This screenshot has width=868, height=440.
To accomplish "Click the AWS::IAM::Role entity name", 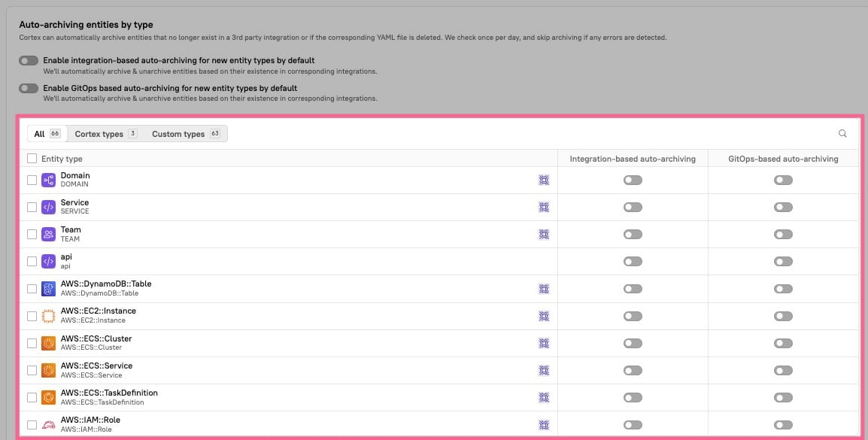I will [x=90, y=420].
